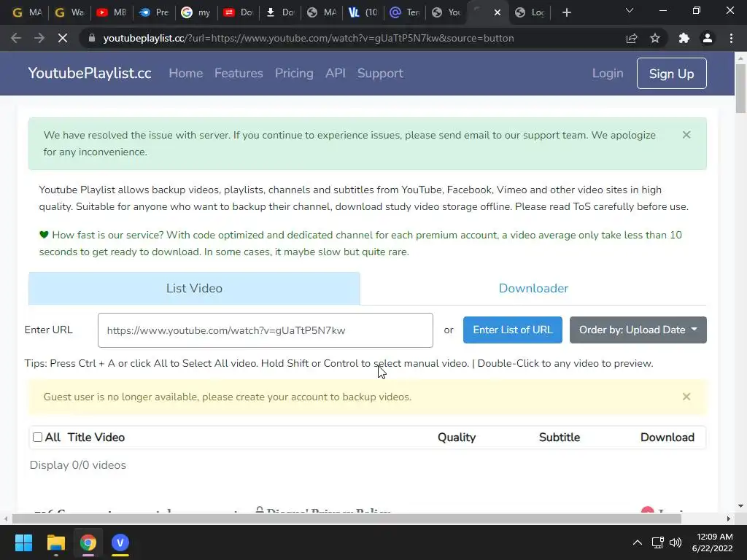Switch to first Google MA tab
The image size is (747, 560).
click(27, 12)
